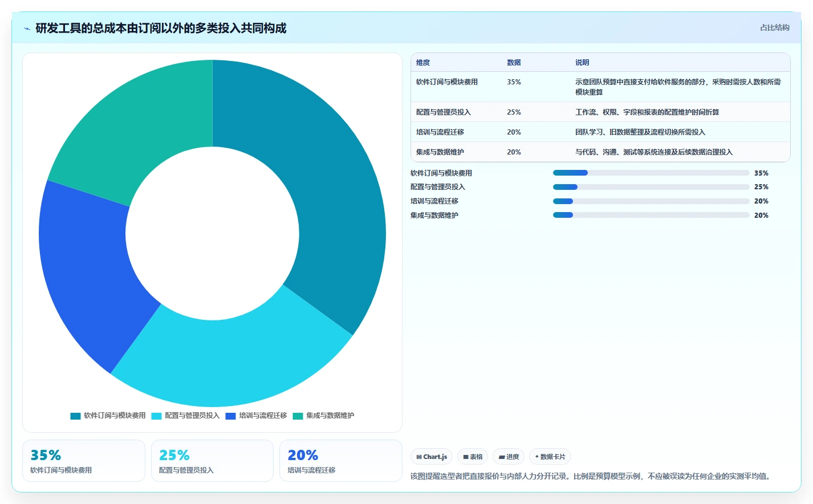Click 35% label beside first progress bar
This screenshot has height=504, width=813.
click(761, 173)
